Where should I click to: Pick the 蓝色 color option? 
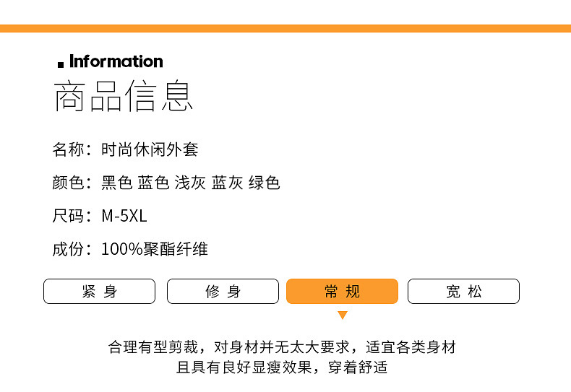click(x=153, y=183)
